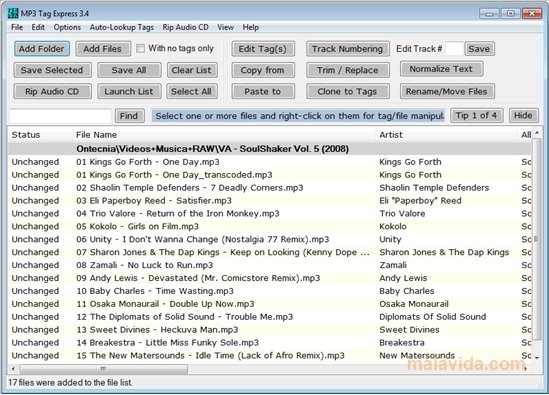Click the Save All button
549x395 pixels.
[129, 70]
